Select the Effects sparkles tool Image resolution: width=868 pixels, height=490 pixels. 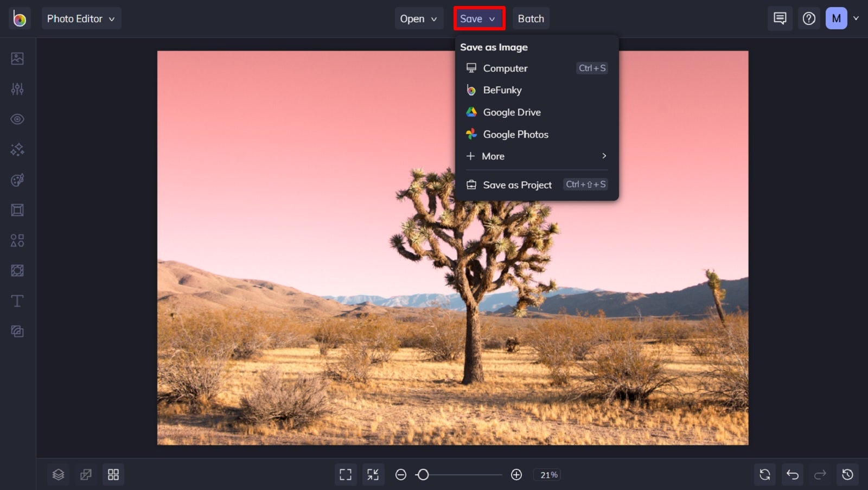point(17,149)
